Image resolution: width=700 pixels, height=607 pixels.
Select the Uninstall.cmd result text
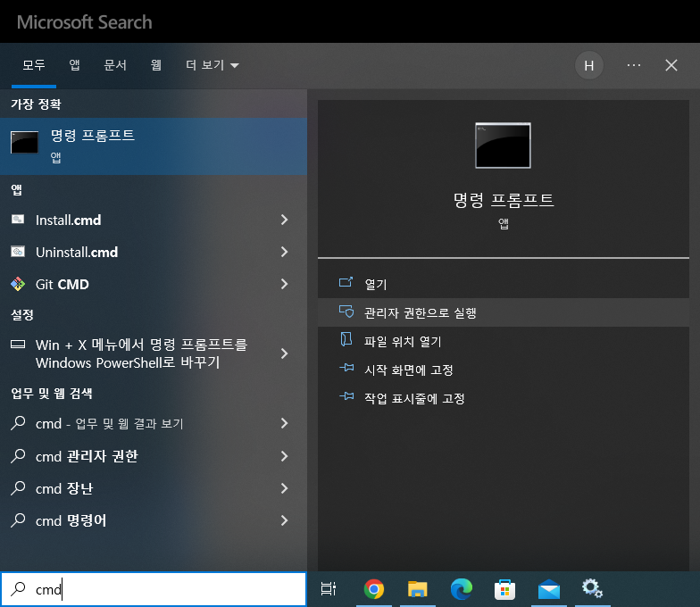click(x=77, y=252)
